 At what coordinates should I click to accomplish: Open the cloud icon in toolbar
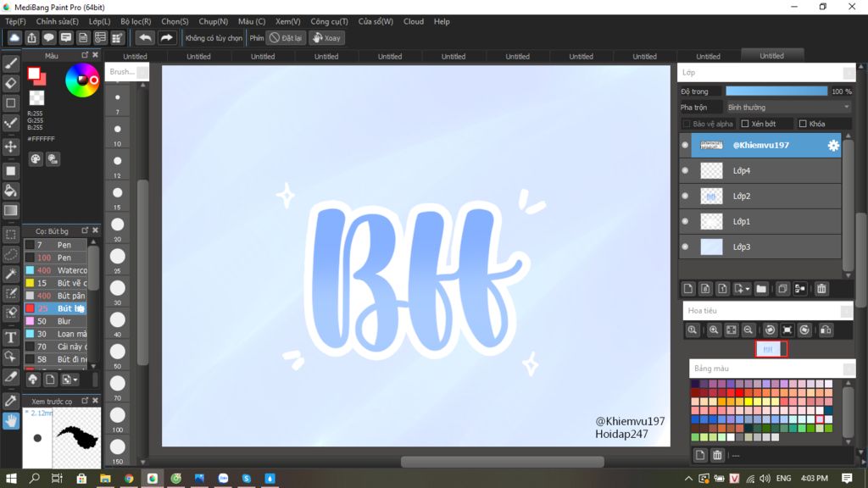[14, 37]
